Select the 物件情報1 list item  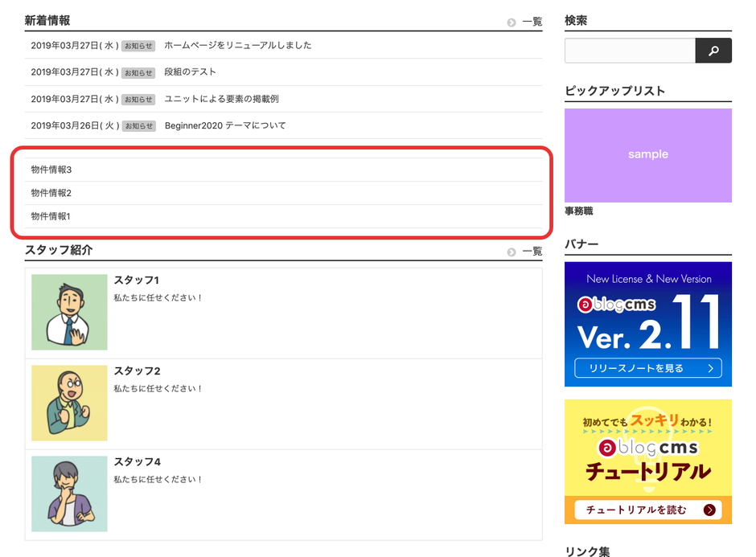[x=51, y=216]
